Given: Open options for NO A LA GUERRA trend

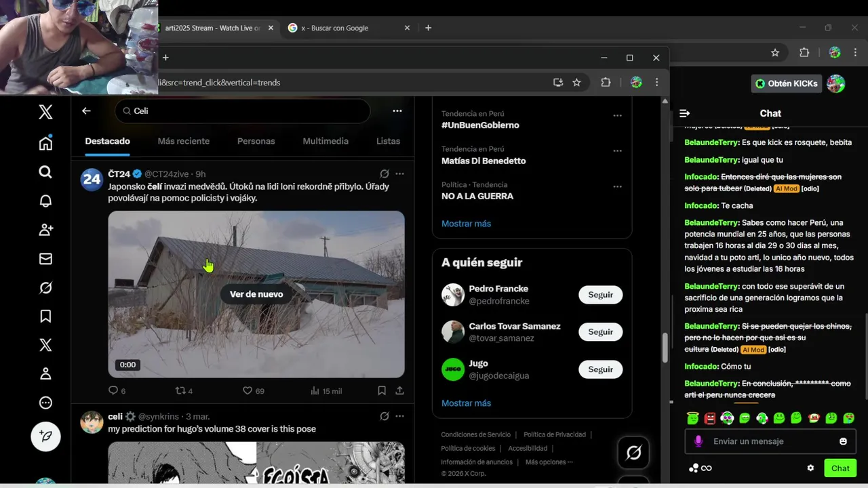Looking at the screenshot, I should pyautogui.click(x=617, y=186).
